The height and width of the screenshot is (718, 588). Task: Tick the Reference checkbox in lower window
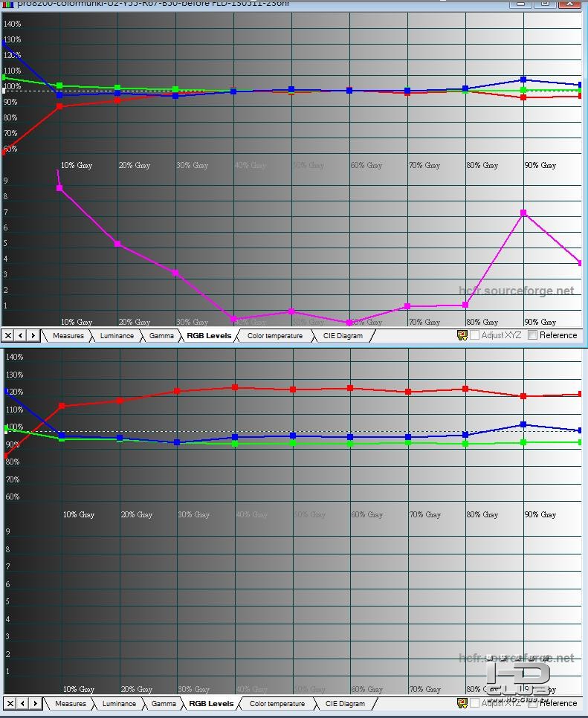(532, 703)
